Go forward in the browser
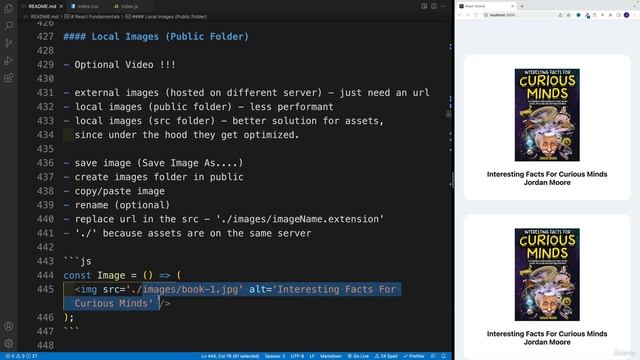The image size is (640, 360). (468, 15)
